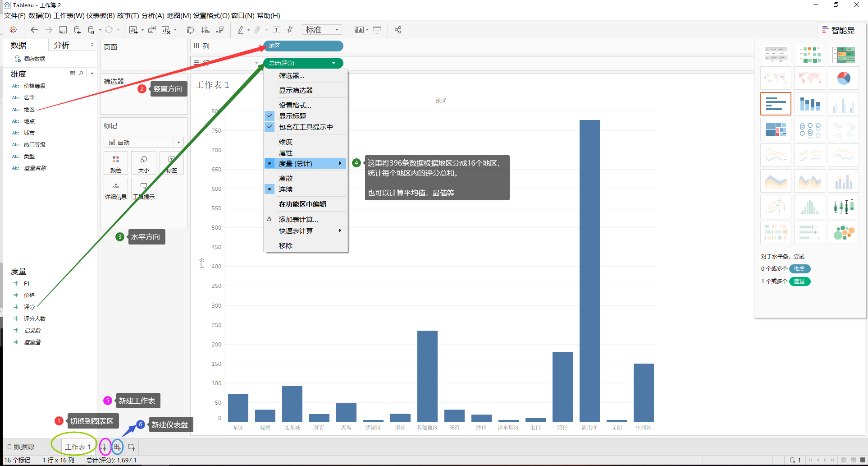
Task: Select the pie chart thumbnail in Show Me
Action: pyautogui.click(x=844, y=78)
